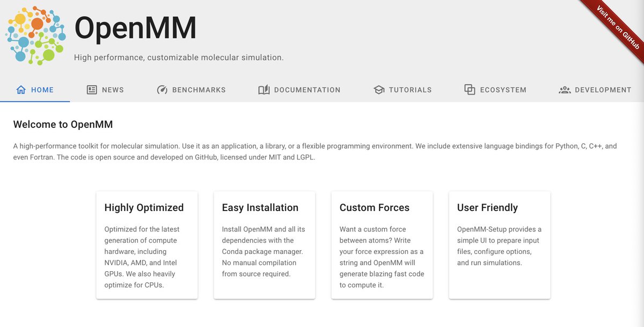Open the ECOSYSTEM tab label

pos(503,90)
